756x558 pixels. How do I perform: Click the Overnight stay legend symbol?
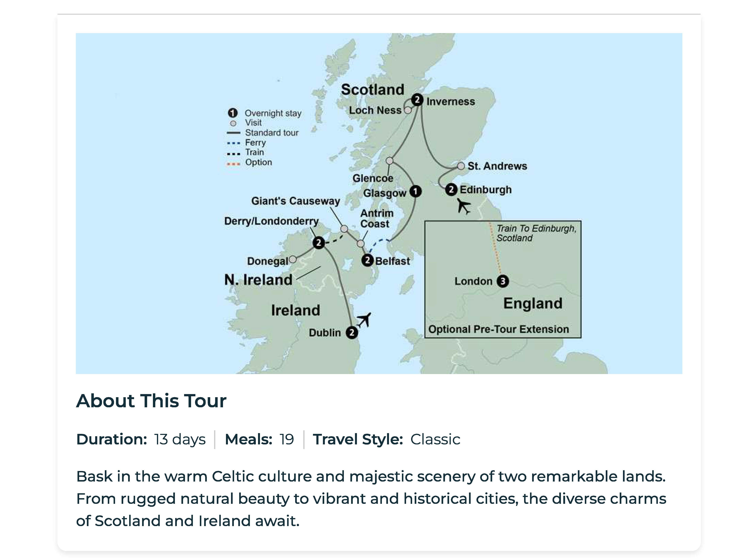(233, 113)
